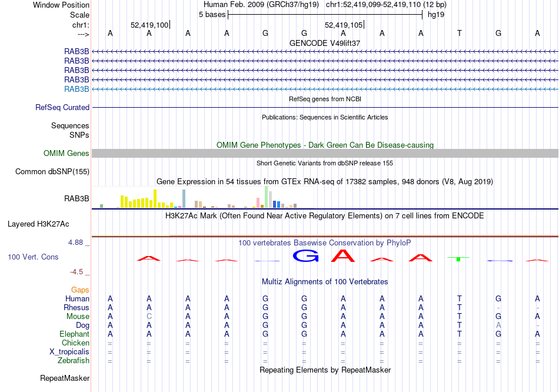Viewport: 559px width, 392px height.
Task: Open the OMIM Gene Phenotypes track title
Action: pos(325,145)
